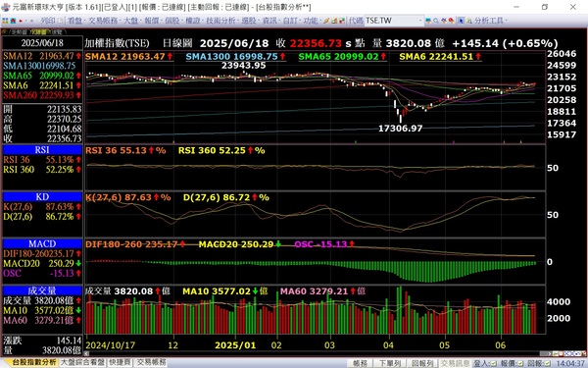Click the magnifier search icon beside TSE.TW
The height and width of the screenshot is (368, 588).
[x=436, y=21]
